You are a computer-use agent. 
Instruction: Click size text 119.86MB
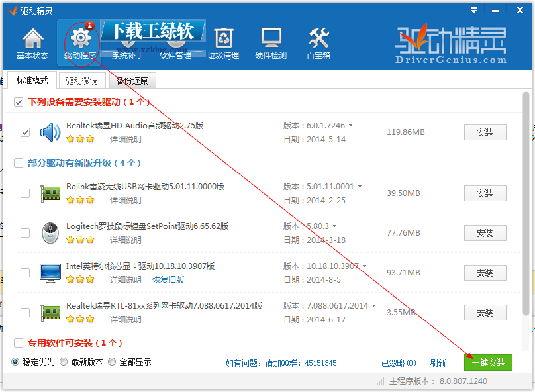pos(406,132)
